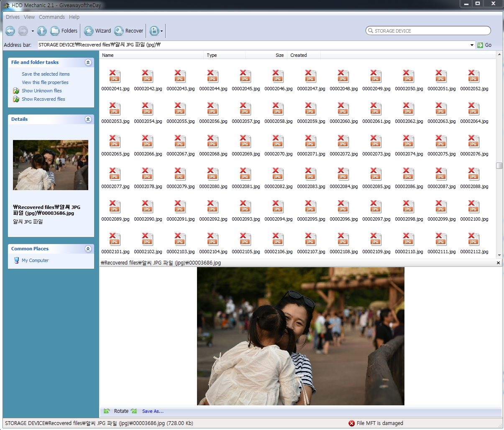Click the save disk toolbar icon
This screenshot has width=504, height=430.
(154, 31)
